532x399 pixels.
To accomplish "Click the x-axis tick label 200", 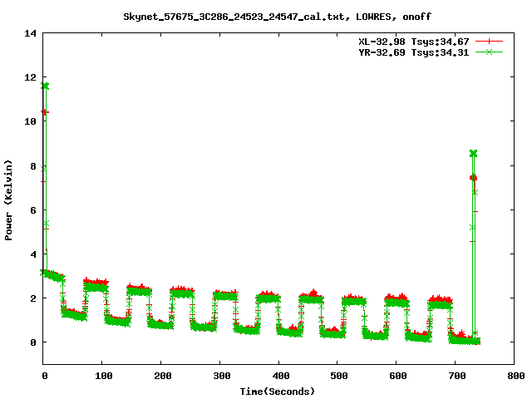I will coord(163,376).
